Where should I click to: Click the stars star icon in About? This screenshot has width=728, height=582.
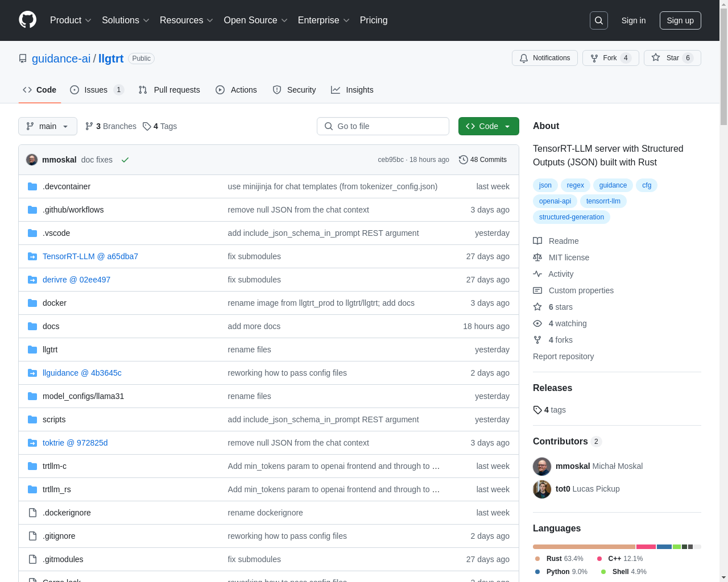click(537, 307)
